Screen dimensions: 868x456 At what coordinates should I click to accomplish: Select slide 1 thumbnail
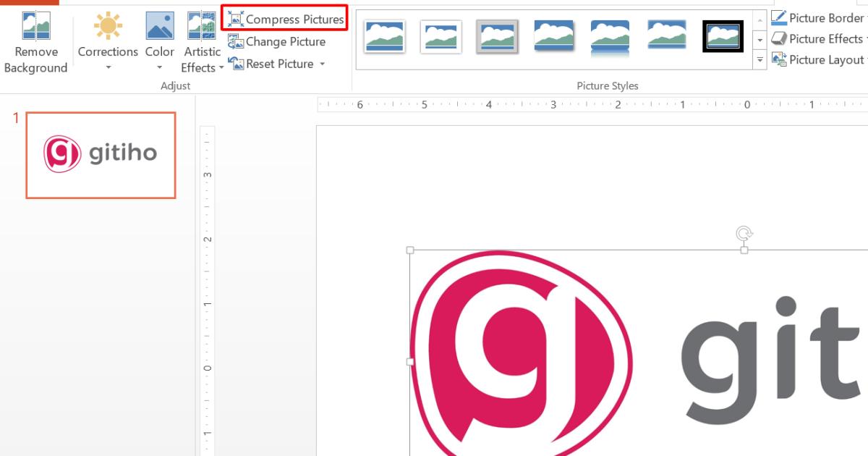click(x=101, y=154)
